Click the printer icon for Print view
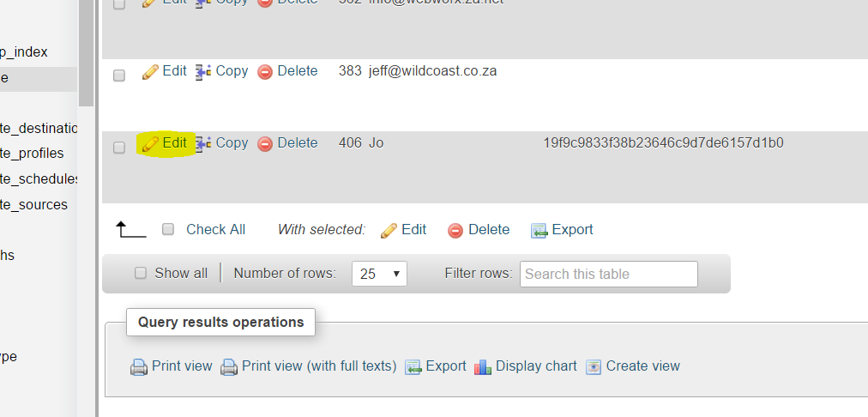 (x=139, y=367)
